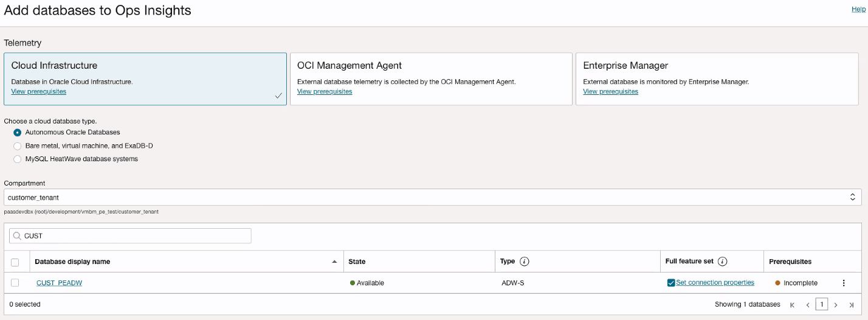Go to the next results page
Image resolution: width=868 pixels, height=320 pixels.
(836, 305)
